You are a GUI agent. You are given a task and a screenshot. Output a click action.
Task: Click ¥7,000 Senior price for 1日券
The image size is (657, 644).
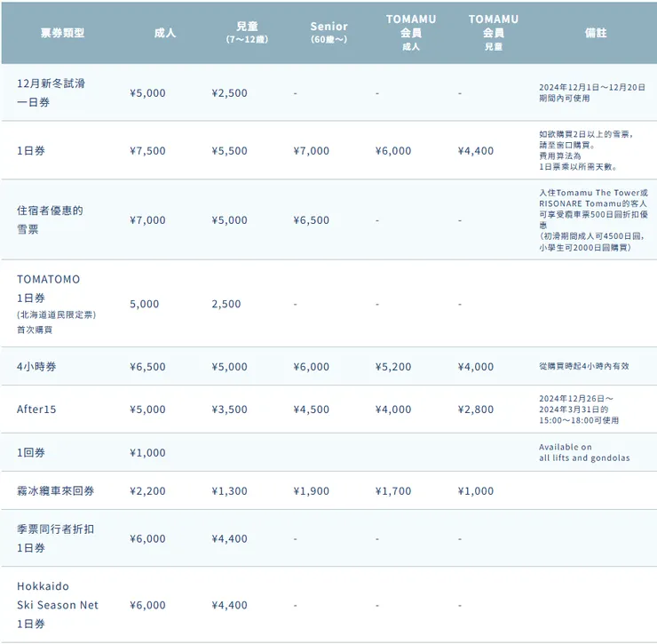312,151
